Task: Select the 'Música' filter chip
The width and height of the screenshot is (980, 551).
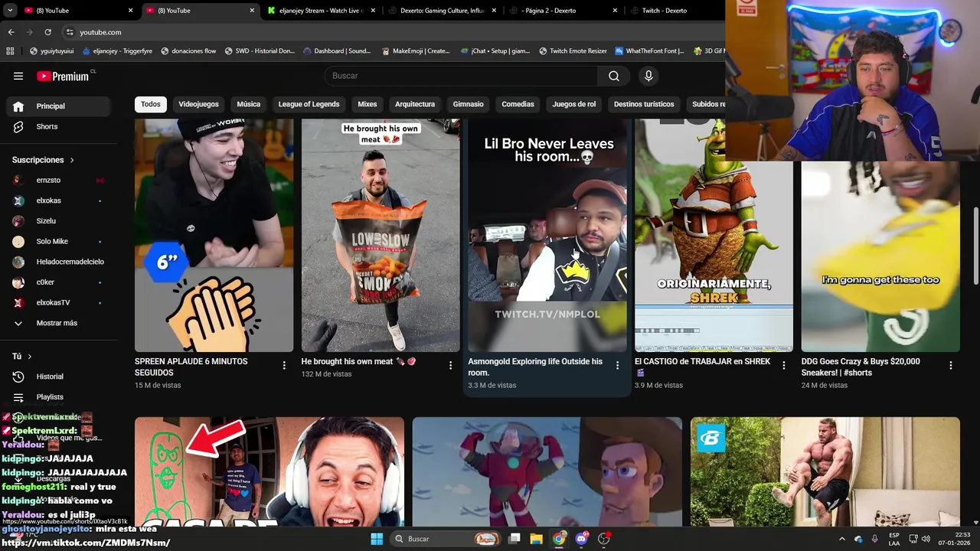Action: (248, 104)
